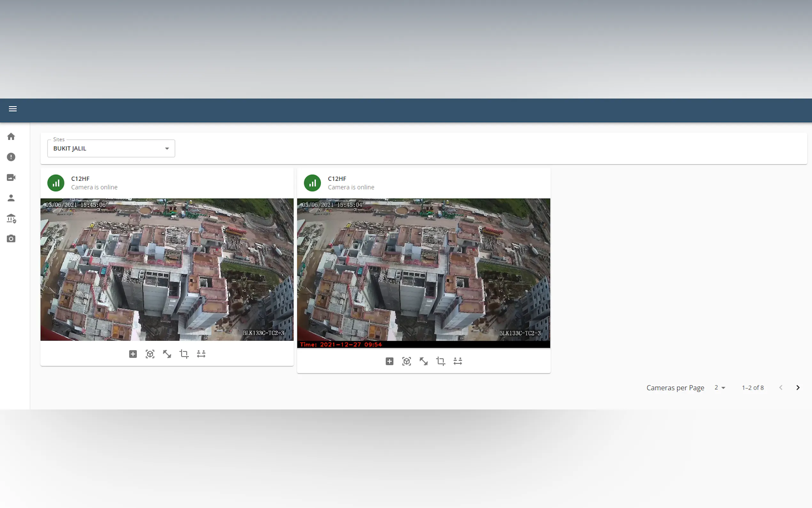Viewport: 812px width, 508px height.
Task: Open the Sites dropdown showing BUKIT JALIL
Action: (111, 148)
